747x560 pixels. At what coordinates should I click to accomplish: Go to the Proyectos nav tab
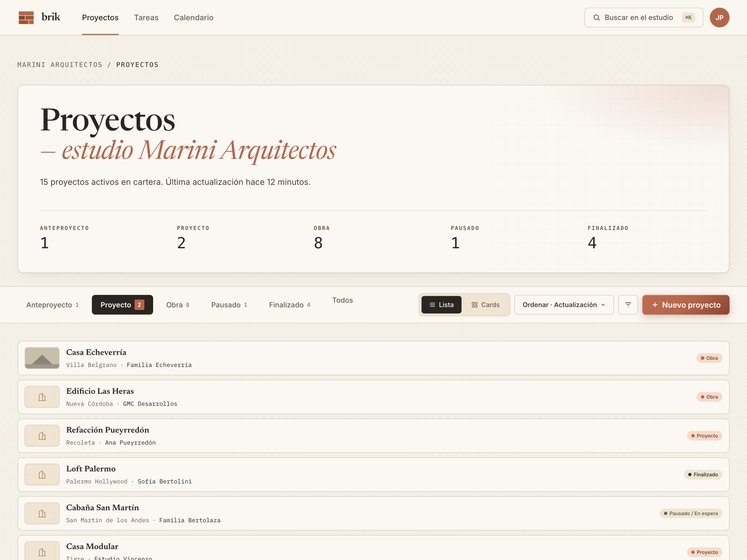[100, 17]
